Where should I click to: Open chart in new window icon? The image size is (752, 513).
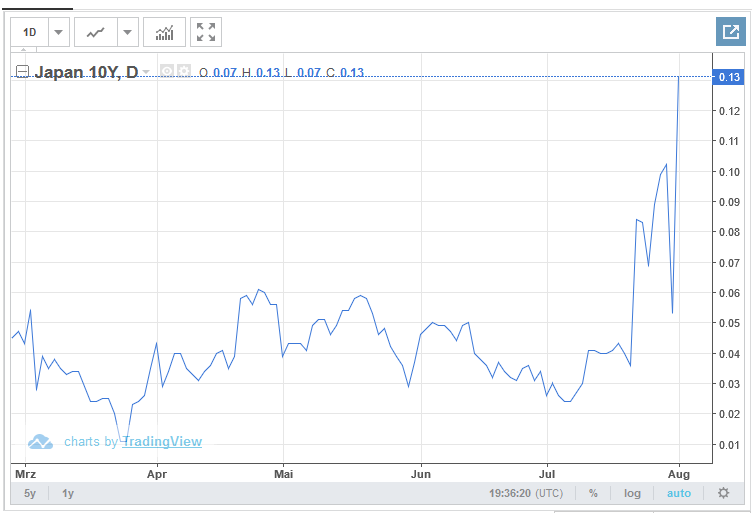pyautogui.click(x=731, y=33)
